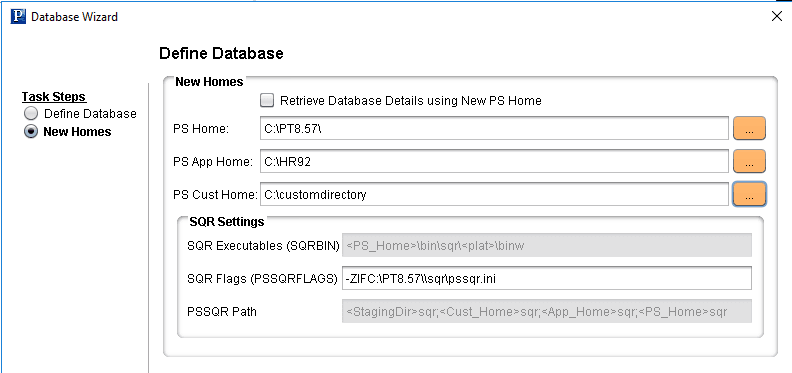Browse for the PS Home folder
Screen dimensions: 792x373
[x=749, y=128]
